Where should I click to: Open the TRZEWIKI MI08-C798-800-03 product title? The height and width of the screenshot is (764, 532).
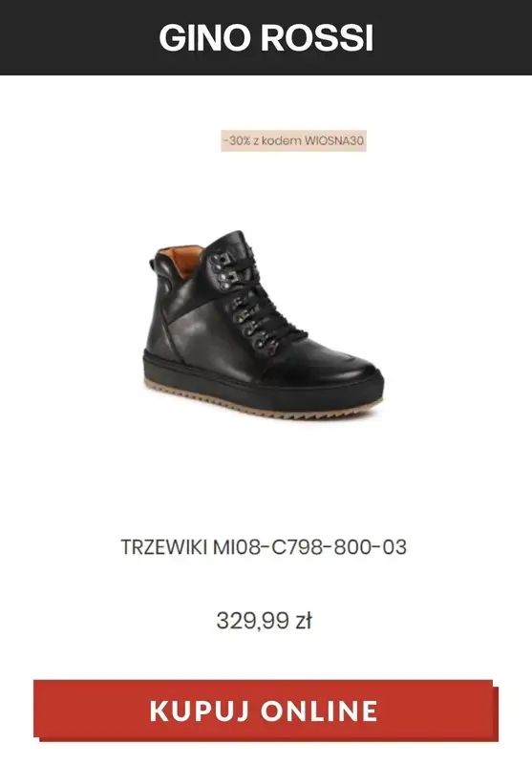pyautogui.click(x=264, y=546)
